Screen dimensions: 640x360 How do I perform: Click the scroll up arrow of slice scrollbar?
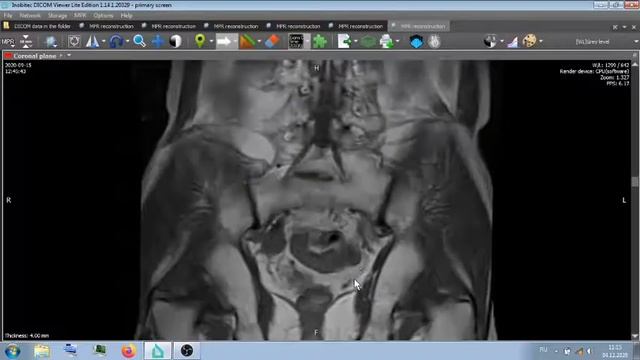(x=635, y=64)
